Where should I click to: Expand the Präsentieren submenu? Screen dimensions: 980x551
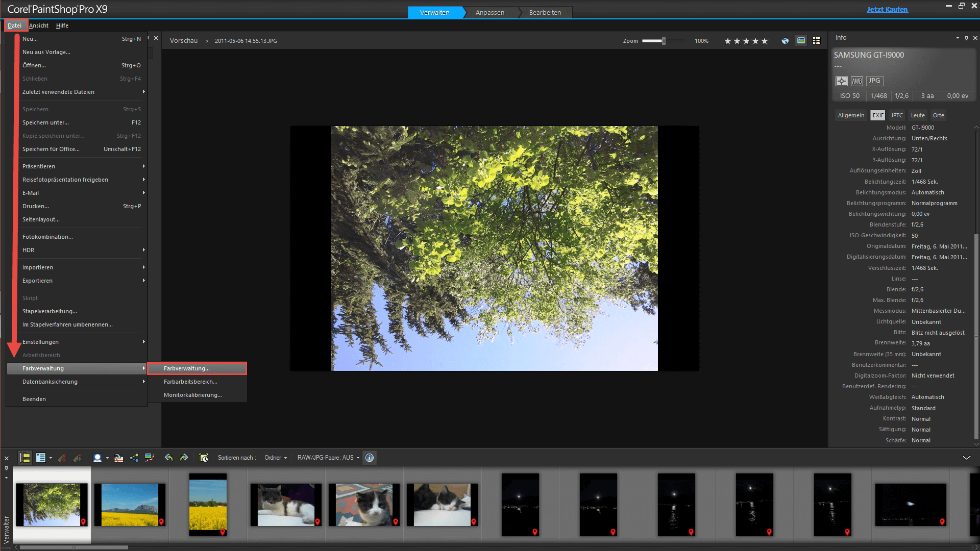click(x=77, y=166)
